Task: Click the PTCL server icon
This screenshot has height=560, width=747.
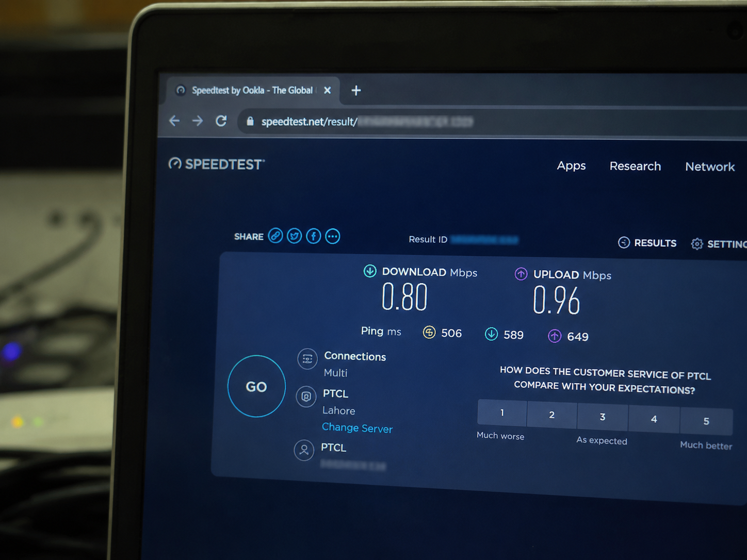Action: [306, 397]
